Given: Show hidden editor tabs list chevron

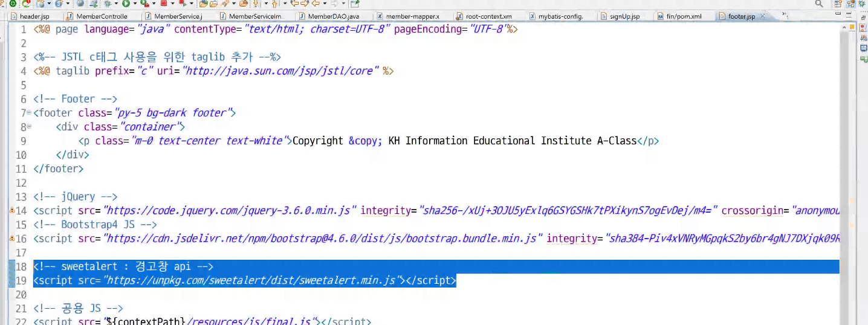Looking at the screenshot, I should [x=785, y=15].
